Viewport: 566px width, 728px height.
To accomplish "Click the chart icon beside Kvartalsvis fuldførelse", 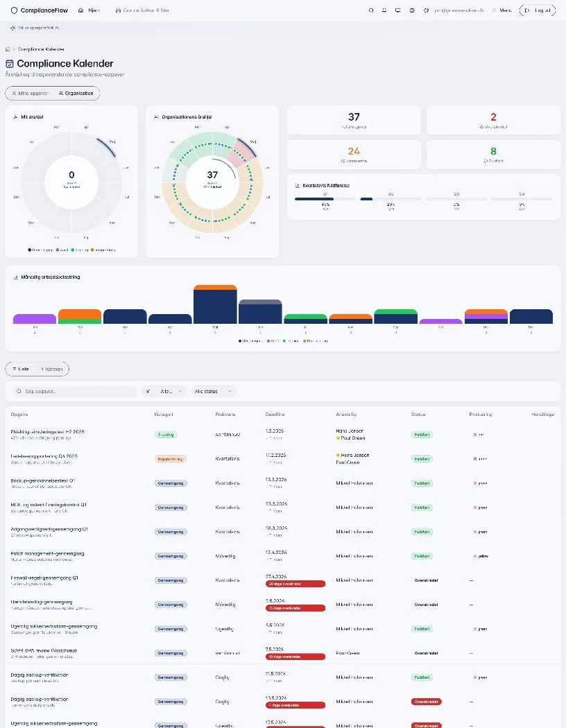I will [x=297, y=186].
